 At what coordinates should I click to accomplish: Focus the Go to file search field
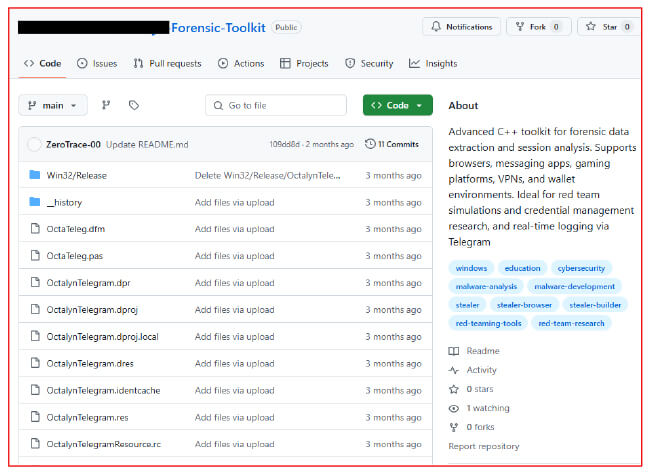[276, 105]
